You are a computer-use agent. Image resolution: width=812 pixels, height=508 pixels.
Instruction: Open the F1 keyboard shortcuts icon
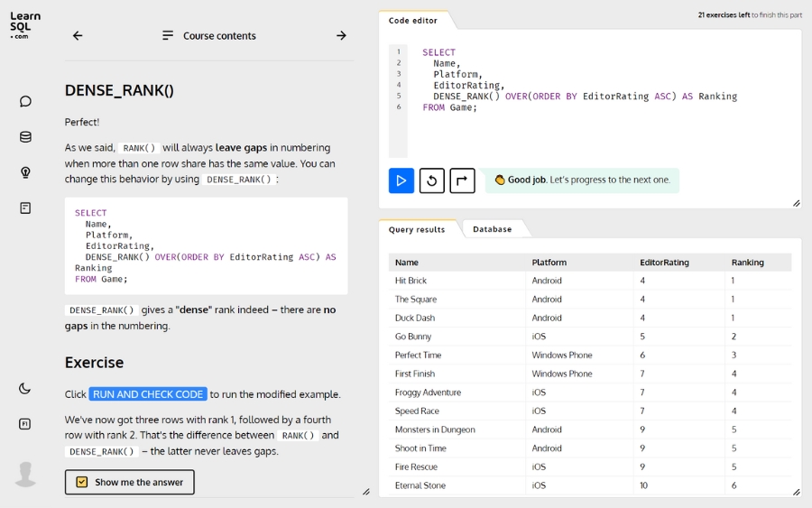pos(25,423)
